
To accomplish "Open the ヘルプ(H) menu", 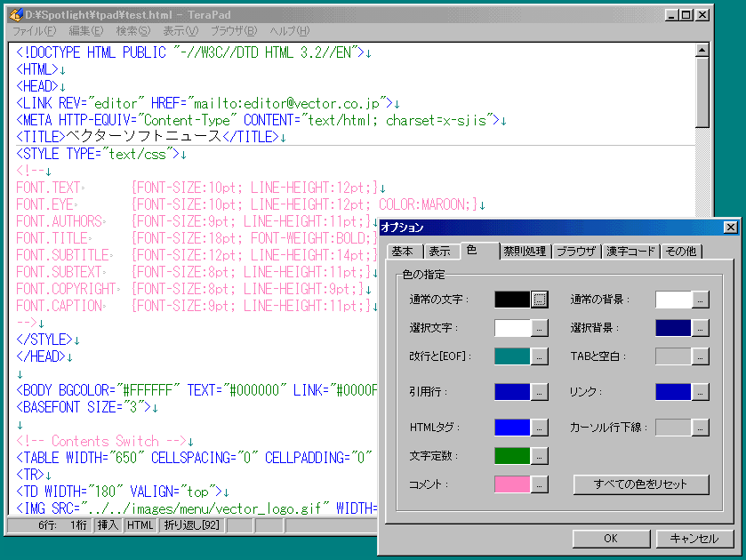I will point(289,31).
